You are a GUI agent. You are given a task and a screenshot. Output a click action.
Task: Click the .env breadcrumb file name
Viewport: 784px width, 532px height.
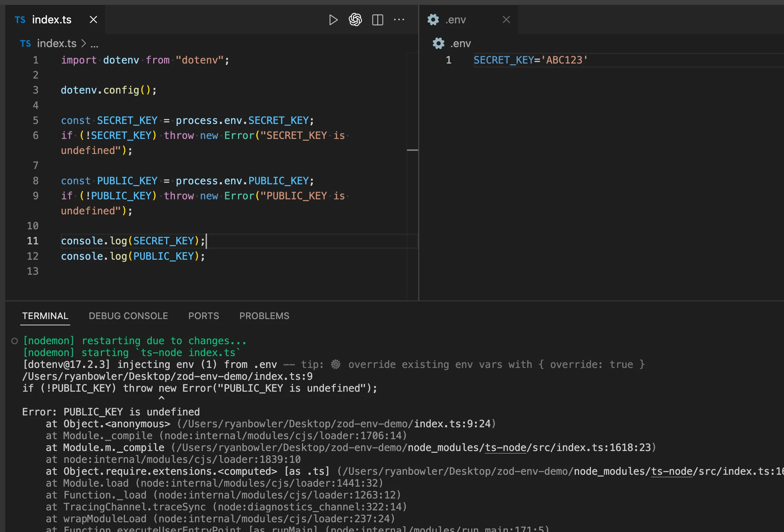pos(460,44)
